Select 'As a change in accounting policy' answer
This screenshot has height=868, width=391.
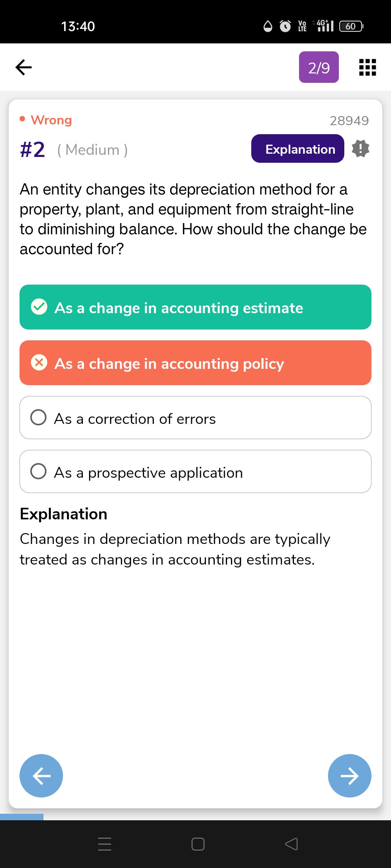pyautogui.click(x=195, y=363)
